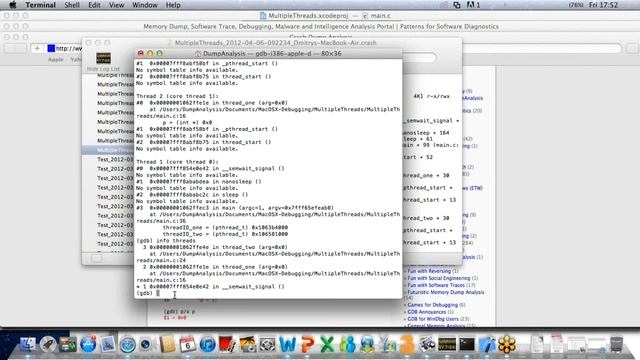640x360 pixels.
Task: Click the main.c title item in Xcode window
Action: (x=377, y=16)
